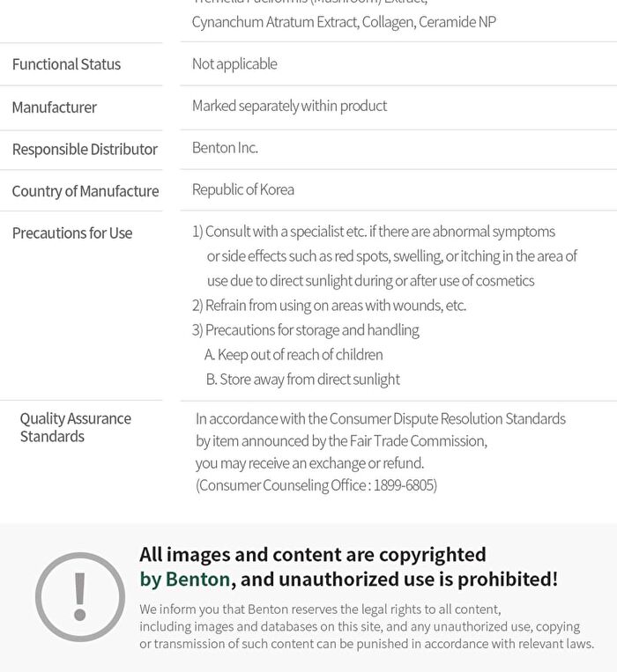The height and width of the screenshot is (672, 617).
Task: Click the 'Benton Inc.' distributor name
Action: (x=225, y=148)
